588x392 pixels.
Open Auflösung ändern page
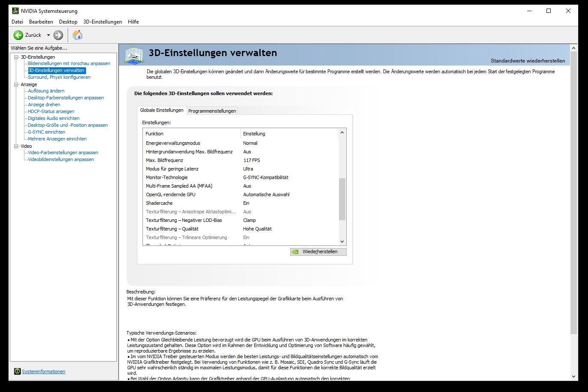[46, 91]
